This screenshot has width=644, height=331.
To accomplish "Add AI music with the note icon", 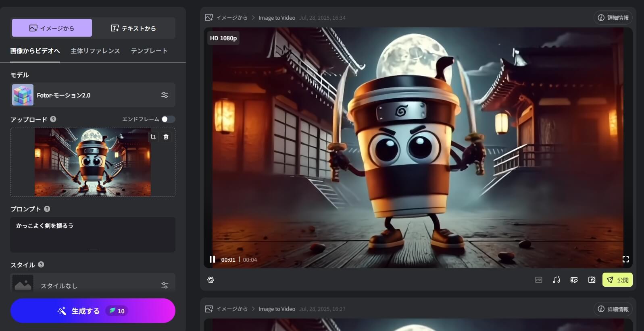I will coord(556,280).
